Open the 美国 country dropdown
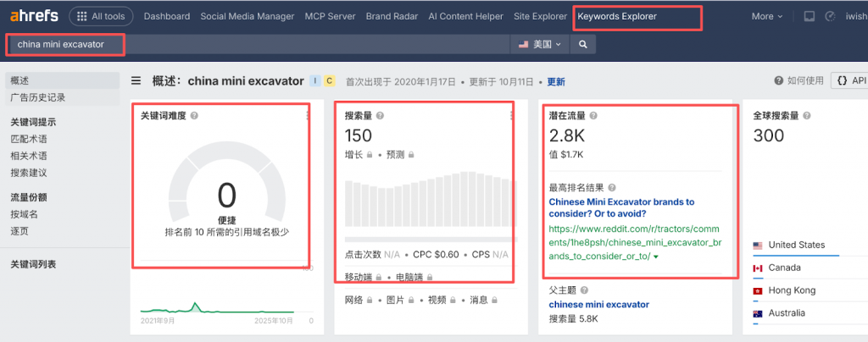Screen dimensions: 868x342 click(540, 44)
